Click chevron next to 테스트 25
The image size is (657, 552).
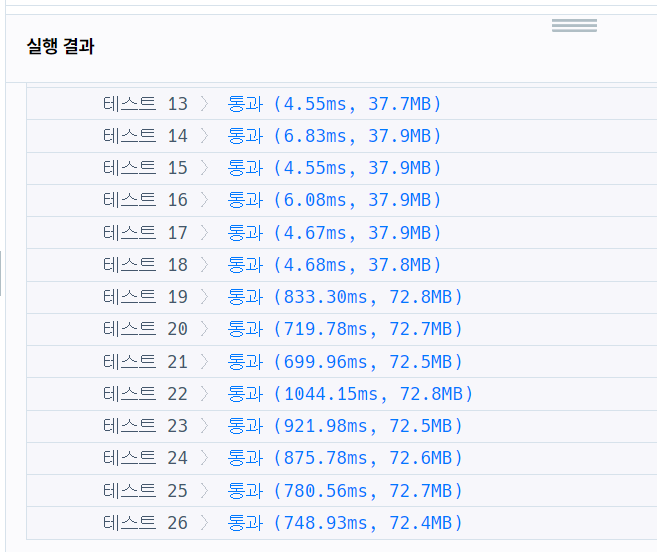(204, 491)
